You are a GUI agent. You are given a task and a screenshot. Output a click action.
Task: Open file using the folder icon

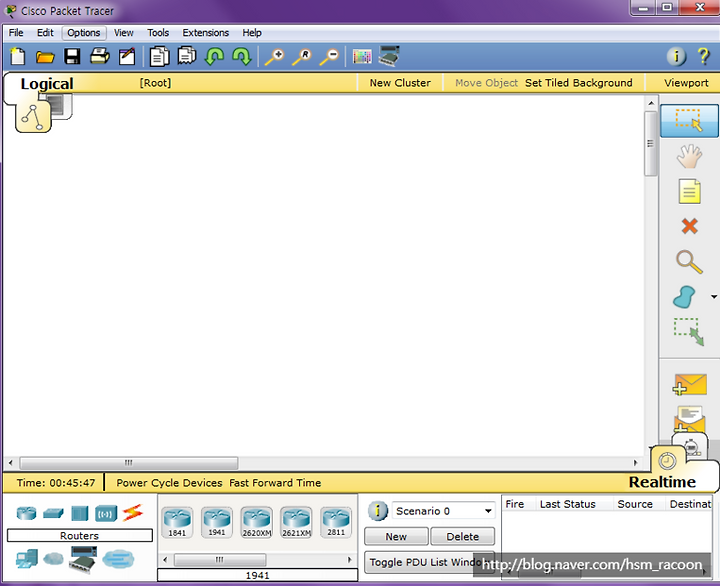[x=45, y=57]
